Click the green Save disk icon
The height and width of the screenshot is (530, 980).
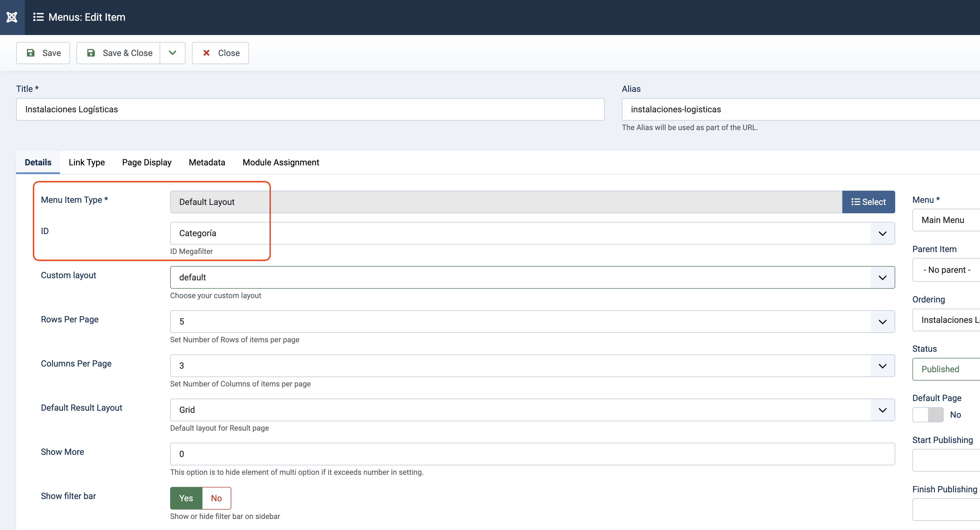(31, 53)
